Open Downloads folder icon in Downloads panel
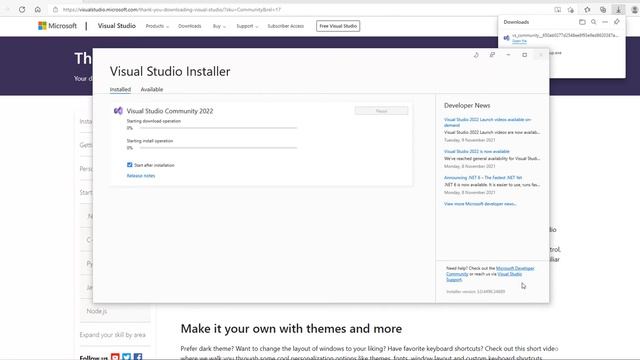The width and height of the screenshot is (640, 360). point(582,22)
